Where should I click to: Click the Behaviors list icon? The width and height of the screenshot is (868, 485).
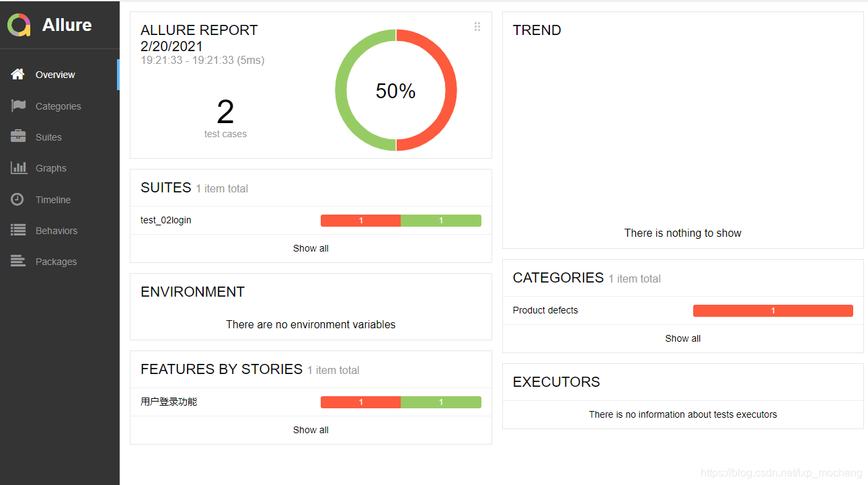pos(18,230)
